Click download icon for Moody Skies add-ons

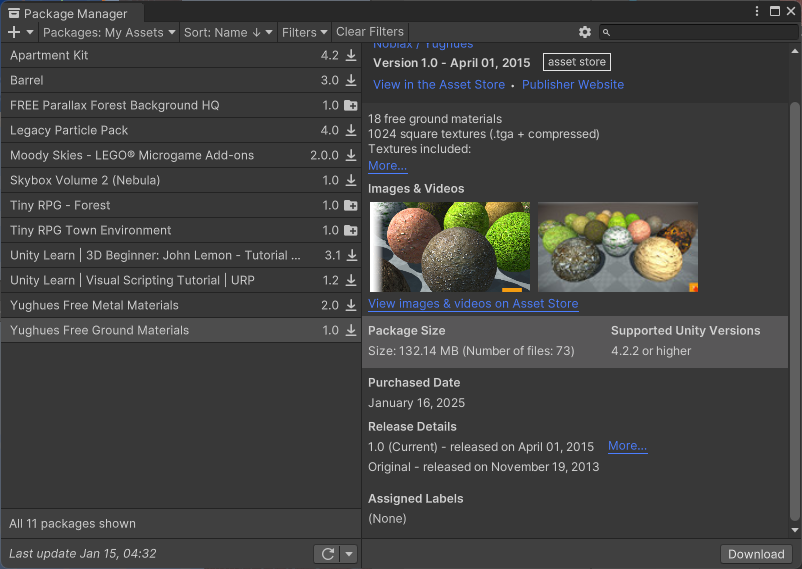point(351,155)
